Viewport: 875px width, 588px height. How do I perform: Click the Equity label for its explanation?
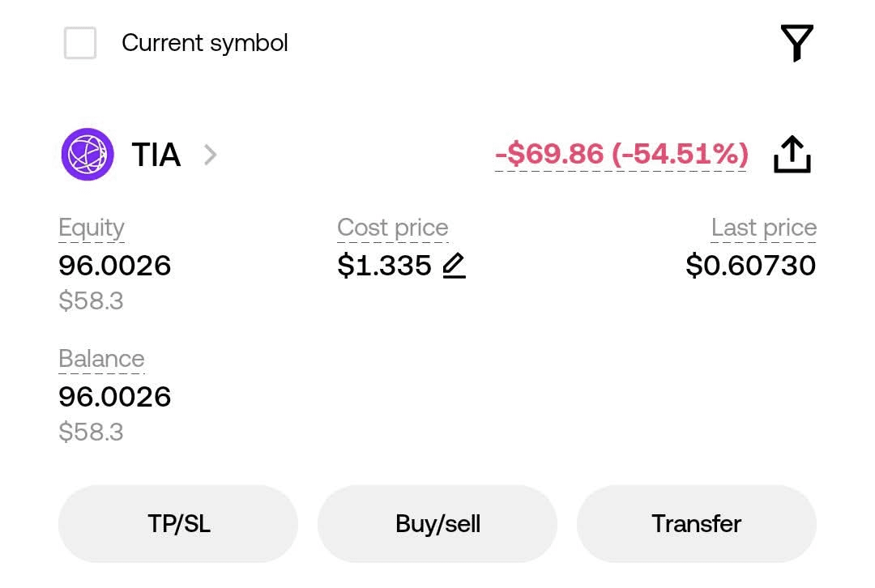92,228
